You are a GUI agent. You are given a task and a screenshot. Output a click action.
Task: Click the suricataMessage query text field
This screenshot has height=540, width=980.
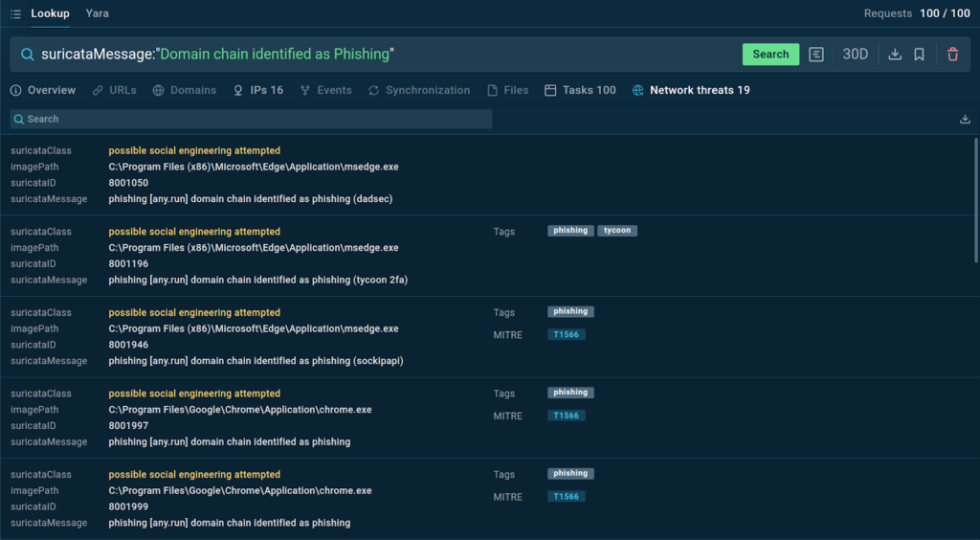coord(383,55)
